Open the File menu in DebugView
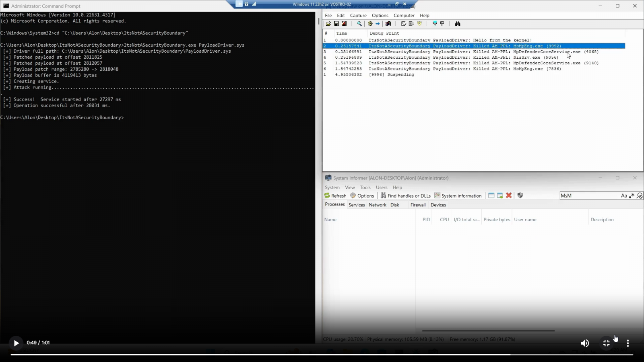 [328, 15]
